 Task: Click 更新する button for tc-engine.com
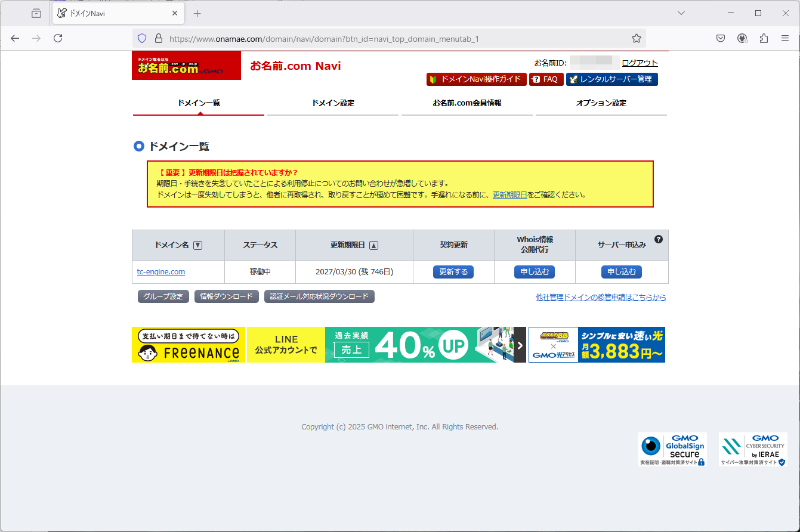pos(453,272)
